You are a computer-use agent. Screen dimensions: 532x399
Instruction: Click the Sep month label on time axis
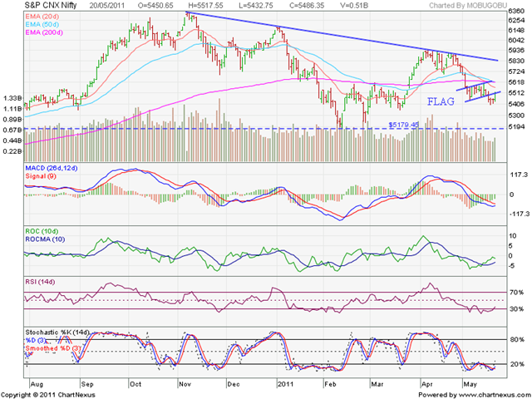tap(86, 384)
